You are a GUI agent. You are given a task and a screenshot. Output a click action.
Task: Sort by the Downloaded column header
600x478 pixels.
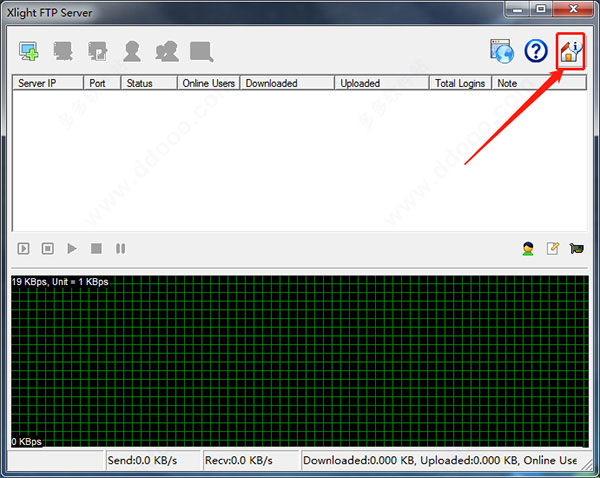click(287, 83)
